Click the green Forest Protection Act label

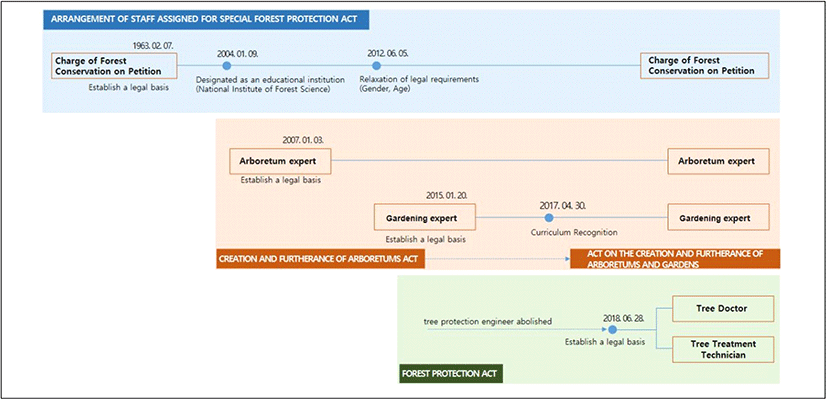click(x=451, y=373)
